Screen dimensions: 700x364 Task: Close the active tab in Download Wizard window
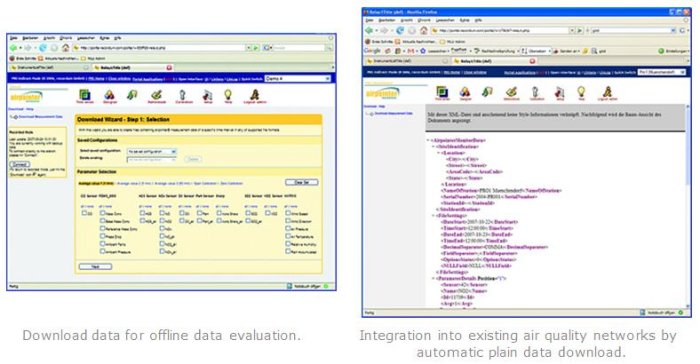tap(169, 67)
